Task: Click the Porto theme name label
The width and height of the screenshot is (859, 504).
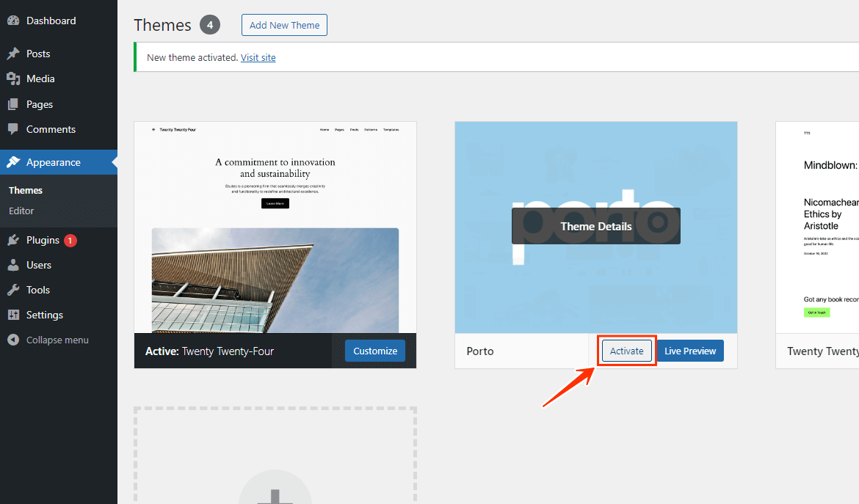Action: click(x=480, y=351)
